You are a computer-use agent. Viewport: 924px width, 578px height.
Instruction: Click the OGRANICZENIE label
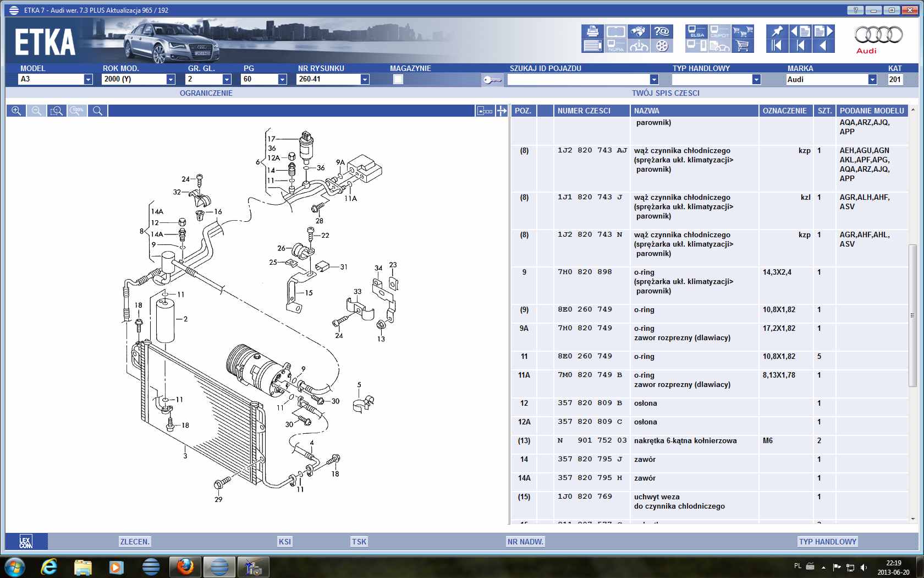pyautogui.click(x=206, y=93)
